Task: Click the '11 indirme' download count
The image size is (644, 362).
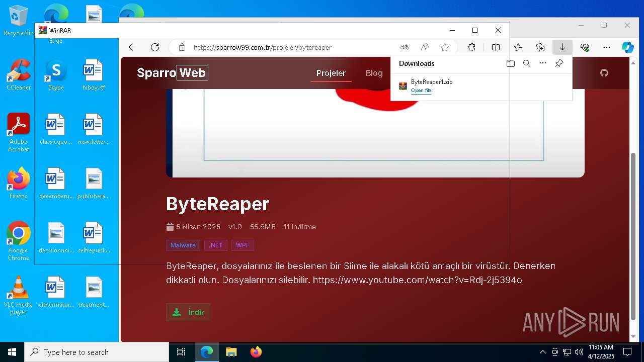Action: coord(300,227)
